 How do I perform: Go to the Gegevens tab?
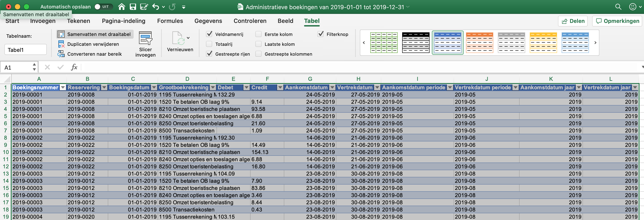tap(208, 21)
